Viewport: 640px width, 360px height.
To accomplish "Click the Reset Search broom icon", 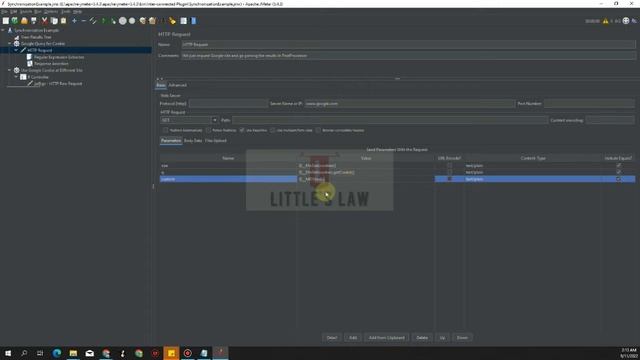I will (x=172, y=21).
